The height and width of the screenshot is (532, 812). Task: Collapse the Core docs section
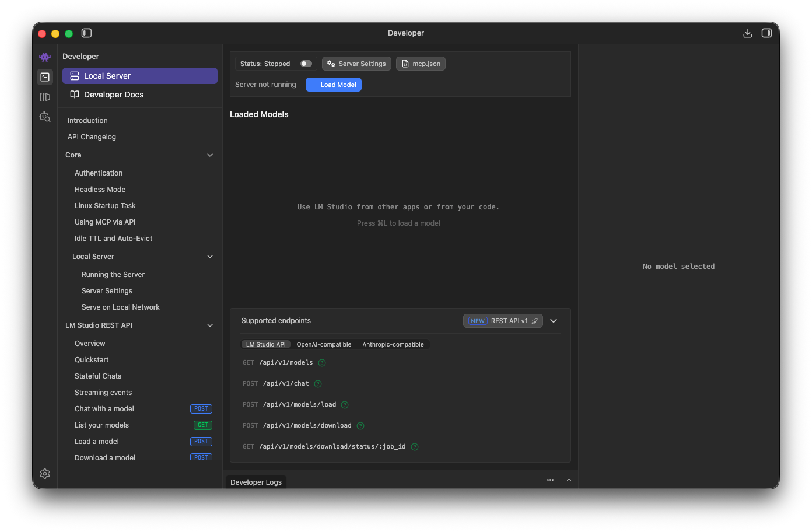coord(210,155)
